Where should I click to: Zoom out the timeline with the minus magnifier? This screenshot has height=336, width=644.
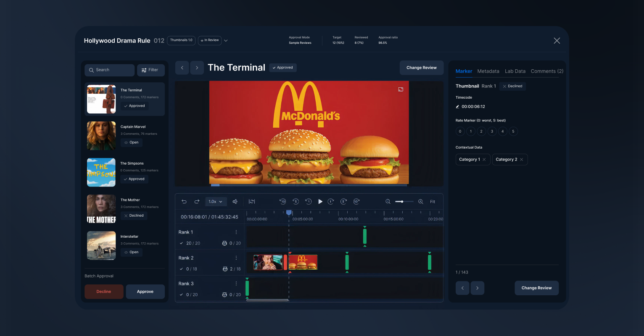click(x=388, y=202)
